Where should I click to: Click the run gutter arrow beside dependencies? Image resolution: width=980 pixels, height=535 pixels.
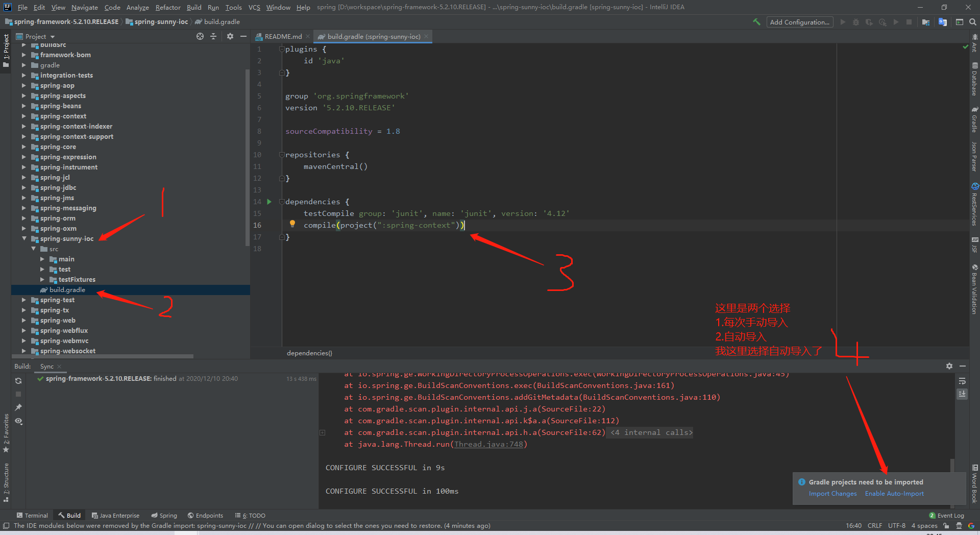point(269,202)
